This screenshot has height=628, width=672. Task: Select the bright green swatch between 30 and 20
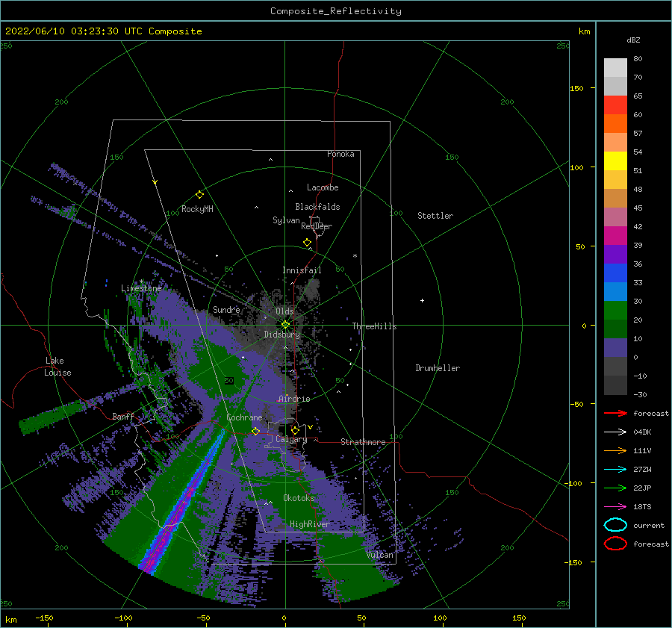[x=615, y=311]
